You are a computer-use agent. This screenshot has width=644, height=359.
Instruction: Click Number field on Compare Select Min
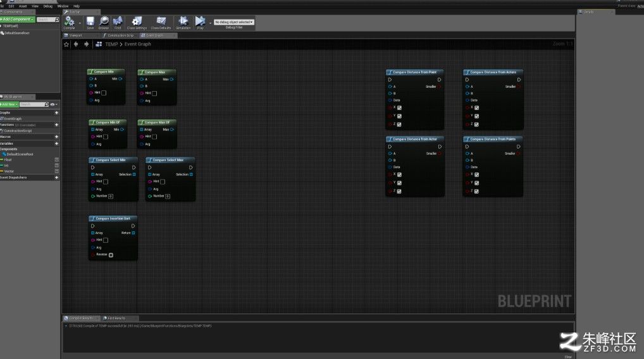click(111, 196)
